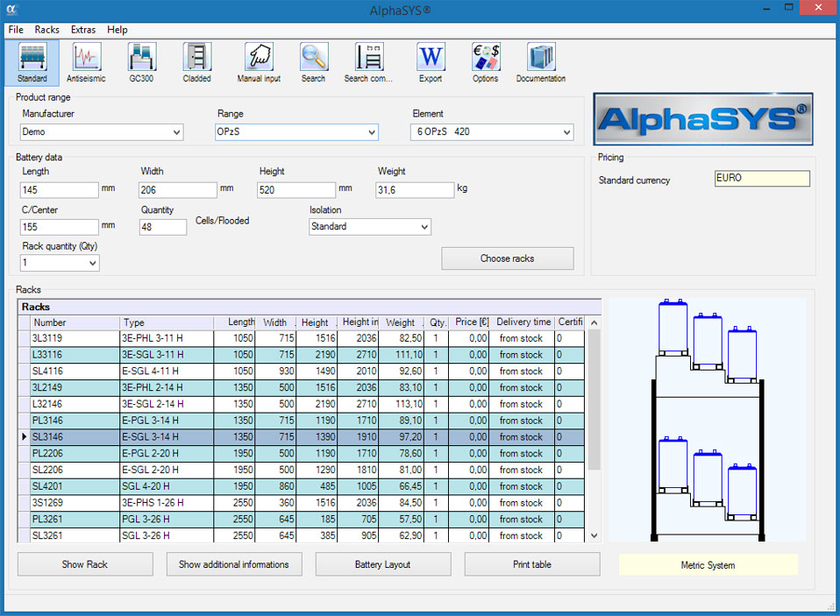Open the Documentation books icon
This screenshot has width=840, height=616.
[541, 61]
